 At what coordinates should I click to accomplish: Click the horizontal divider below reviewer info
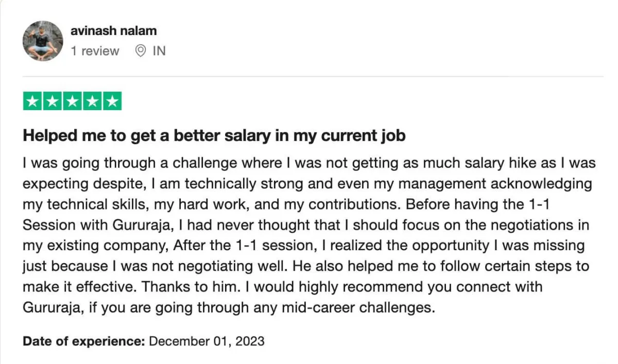click(313, 77)
